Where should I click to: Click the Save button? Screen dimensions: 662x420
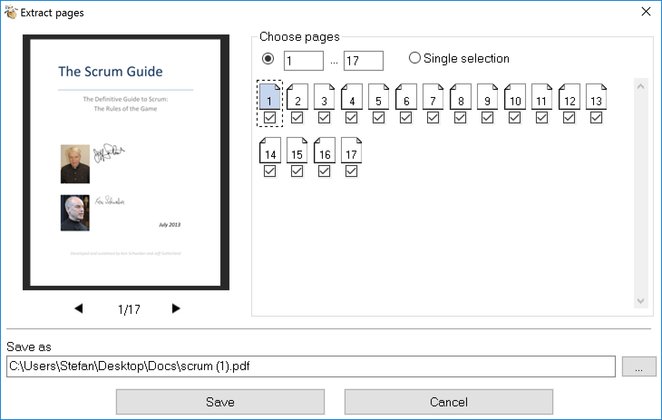[x=220, y=402]
